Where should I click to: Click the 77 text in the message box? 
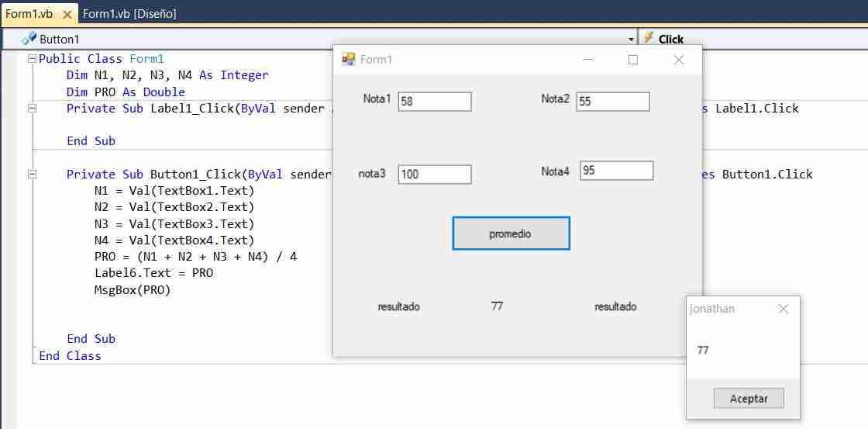click(703, 351)
